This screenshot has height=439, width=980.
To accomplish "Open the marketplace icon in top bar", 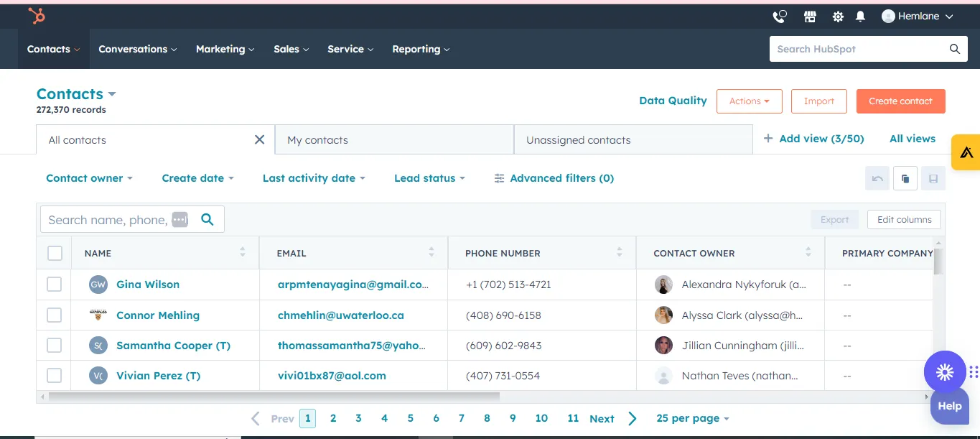I will 810,17.
